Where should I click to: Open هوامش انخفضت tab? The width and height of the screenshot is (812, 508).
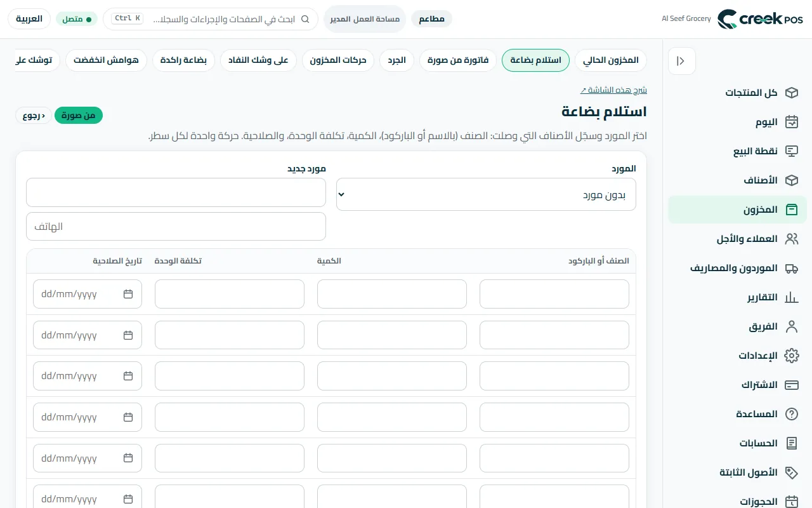[x=106, y=60]
